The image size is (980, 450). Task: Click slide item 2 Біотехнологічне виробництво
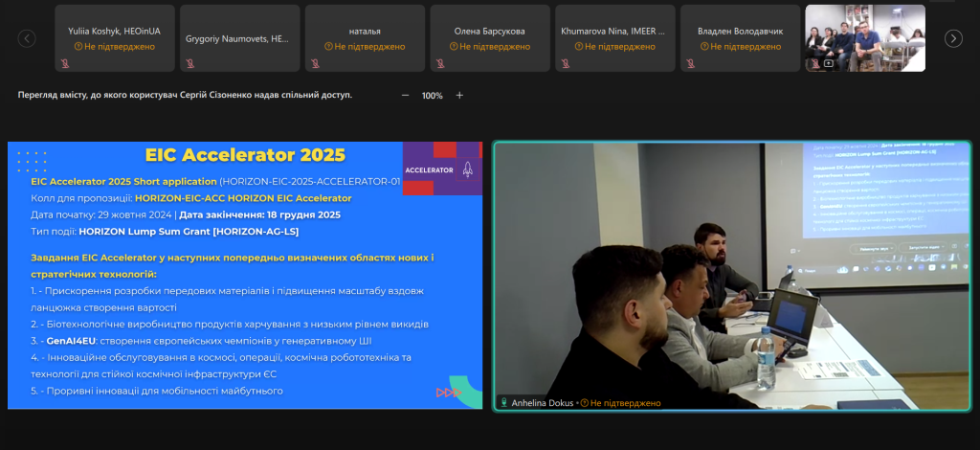[x=230, y=325]
